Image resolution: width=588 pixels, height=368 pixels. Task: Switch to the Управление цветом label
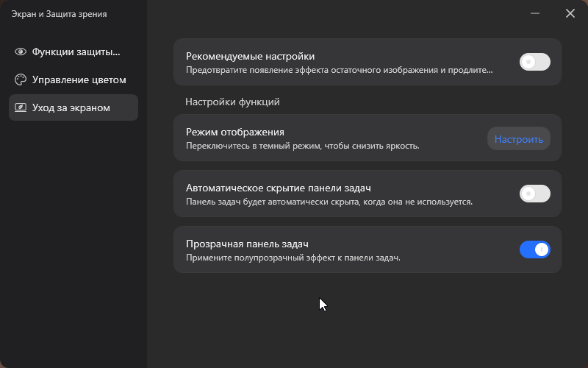point(79,79)
